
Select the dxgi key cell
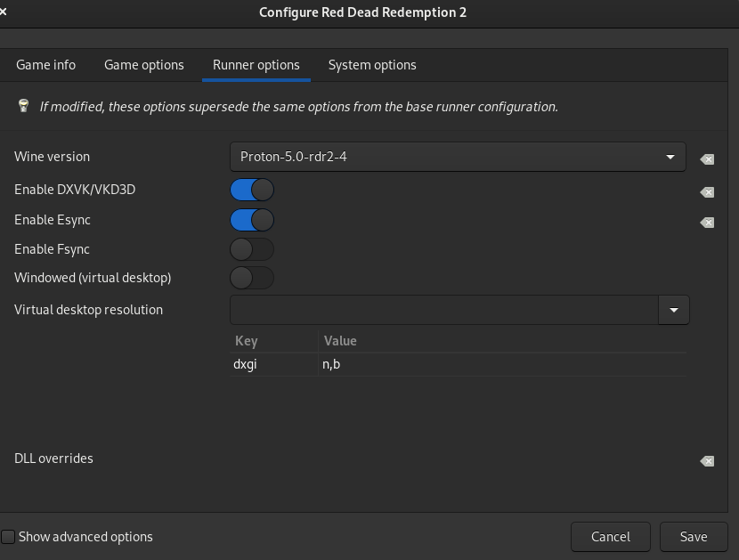[x=274, y=364]
